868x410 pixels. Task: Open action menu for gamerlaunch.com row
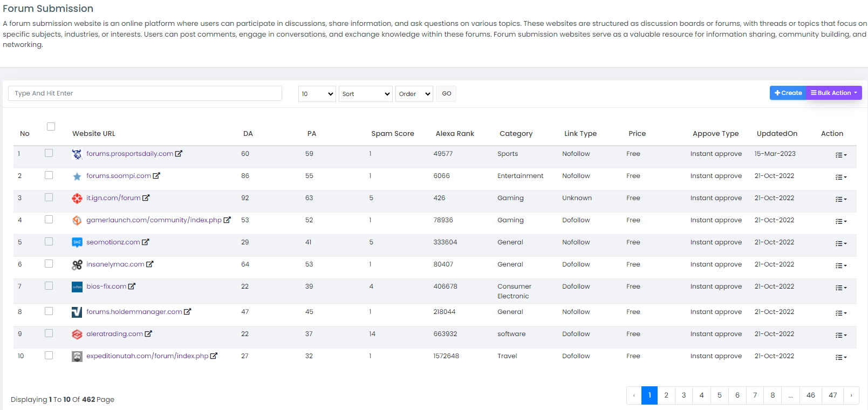tap(841, 221)
